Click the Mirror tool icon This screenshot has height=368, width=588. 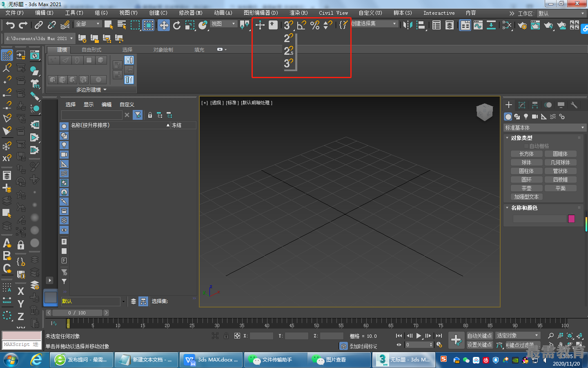[408, 25]
